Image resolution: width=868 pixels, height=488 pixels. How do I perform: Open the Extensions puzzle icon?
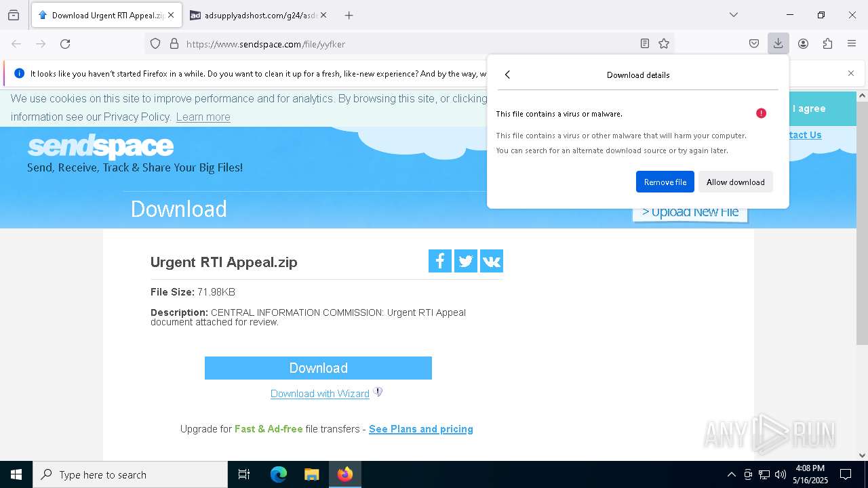coord(827,44)
